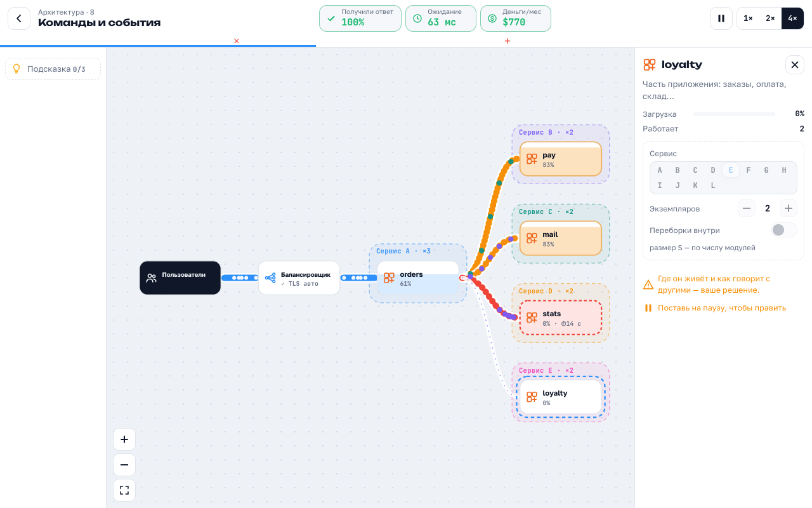The width and height of the screenshot is (812, 508).
Task: Select service letter F
Action: 749,170
